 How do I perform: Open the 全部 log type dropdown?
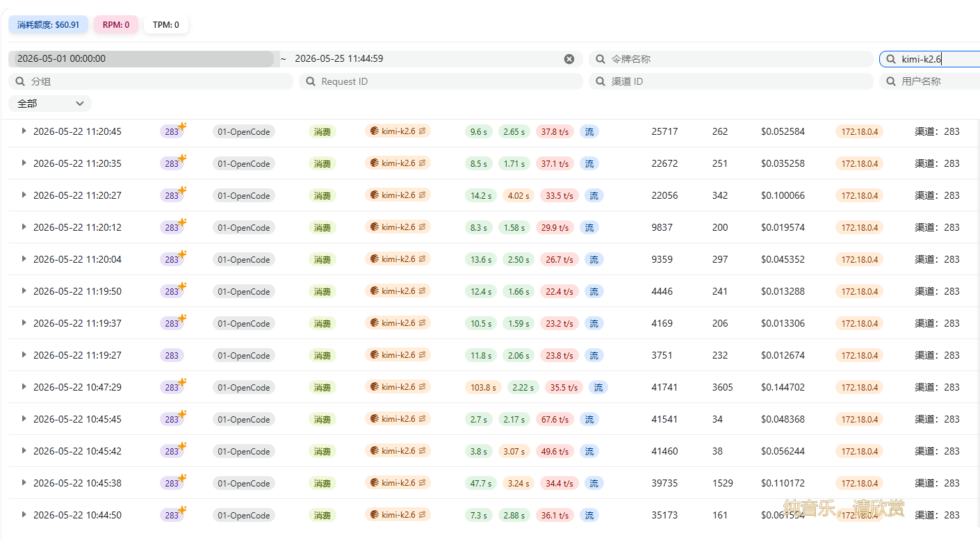(x=50, y=104)
